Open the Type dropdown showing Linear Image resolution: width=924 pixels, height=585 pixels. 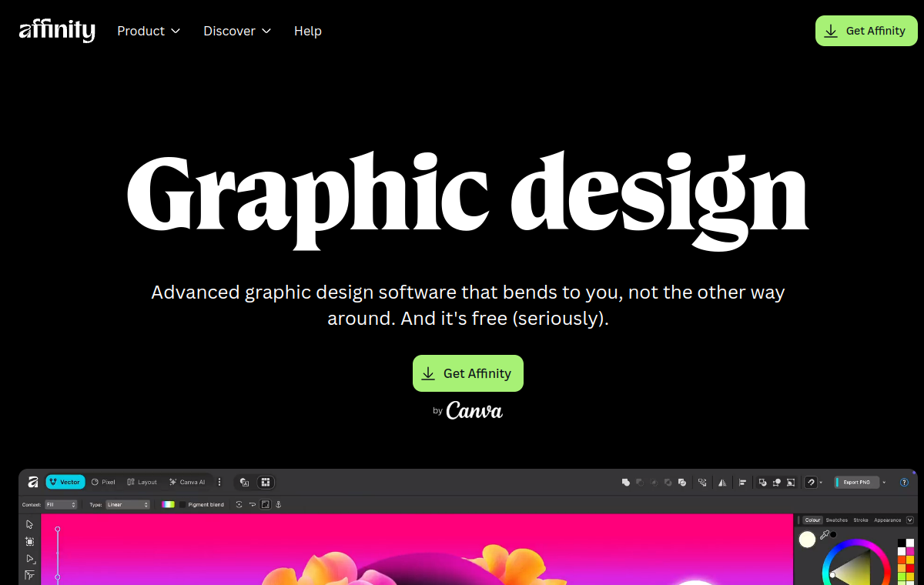tap(128, 504)
